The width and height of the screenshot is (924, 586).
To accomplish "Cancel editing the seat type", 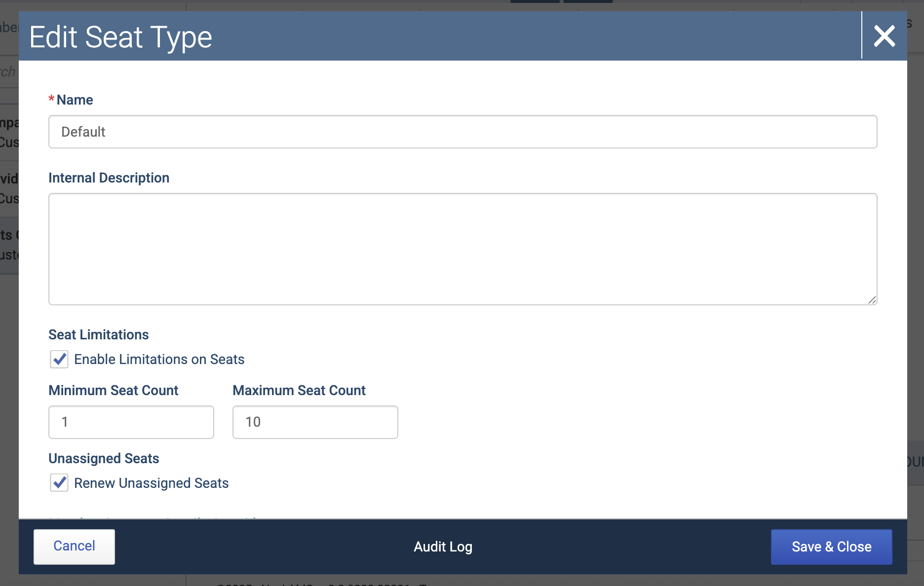I will tap(74, 547).
